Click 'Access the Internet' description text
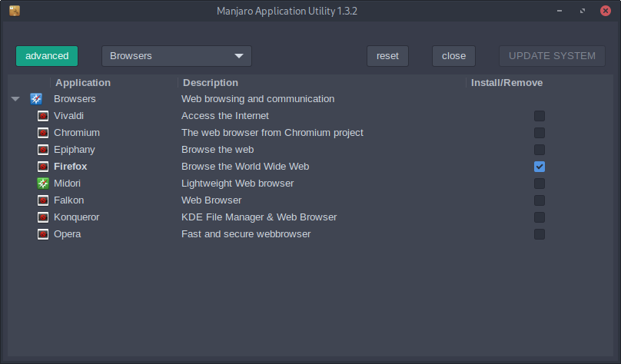 tap(225, 116)
